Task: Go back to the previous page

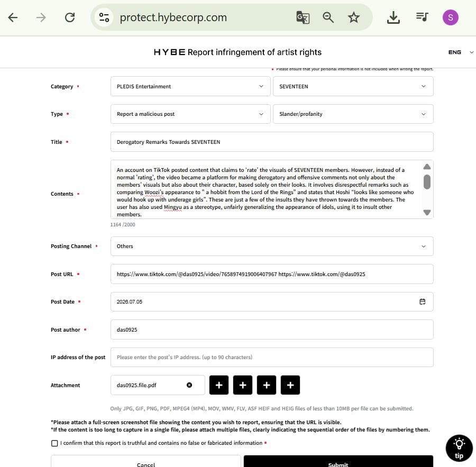Action: (x=13, y=17)
